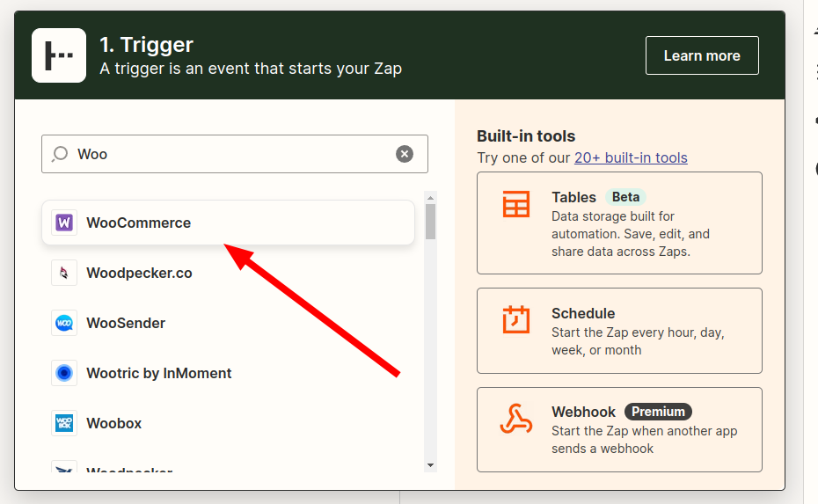Click the Trigger step icon in header
This screenshot has height=504, width=818.
[x=59, y=55]
